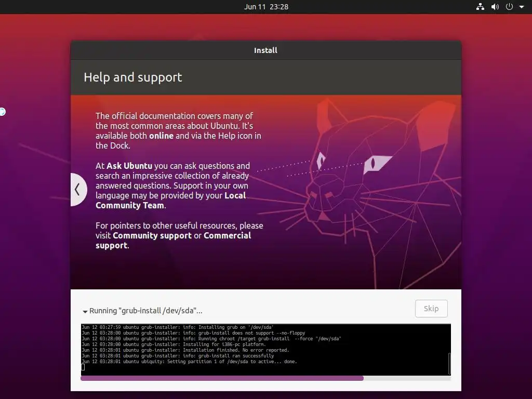Click the 'Running "grub-install /dev/sda"...' status text
This screenshot has height=399, width=532.
146,311
